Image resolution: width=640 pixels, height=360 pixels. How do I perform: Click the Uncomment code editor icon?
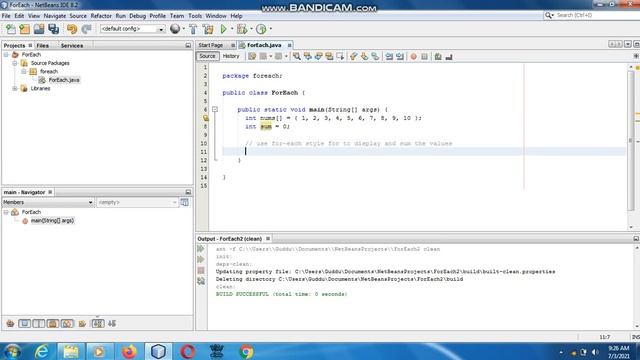tap(449, 56)
